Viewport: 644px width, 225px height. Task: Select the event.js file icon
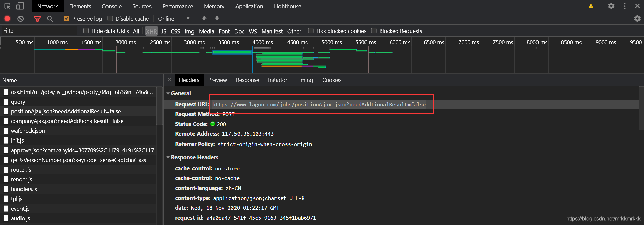(x=6, y=209)
